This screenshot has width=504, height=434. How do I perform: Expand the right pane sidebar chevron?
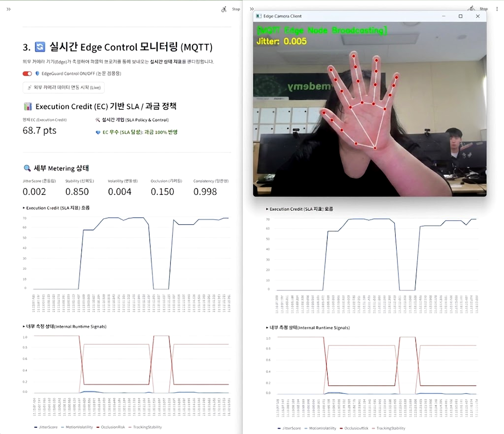(252, 9)
